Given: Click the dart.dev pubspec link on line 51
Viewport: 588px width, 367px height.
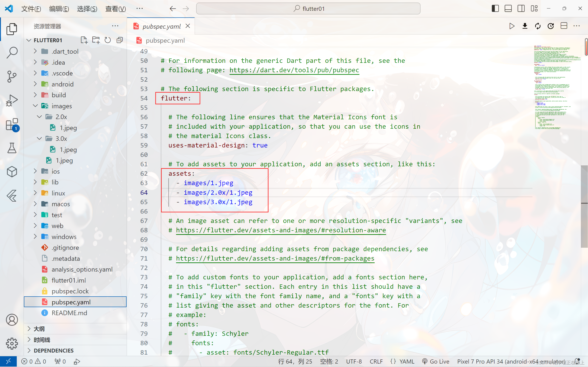Looking at the screenshot, I should tap(294, 70).
